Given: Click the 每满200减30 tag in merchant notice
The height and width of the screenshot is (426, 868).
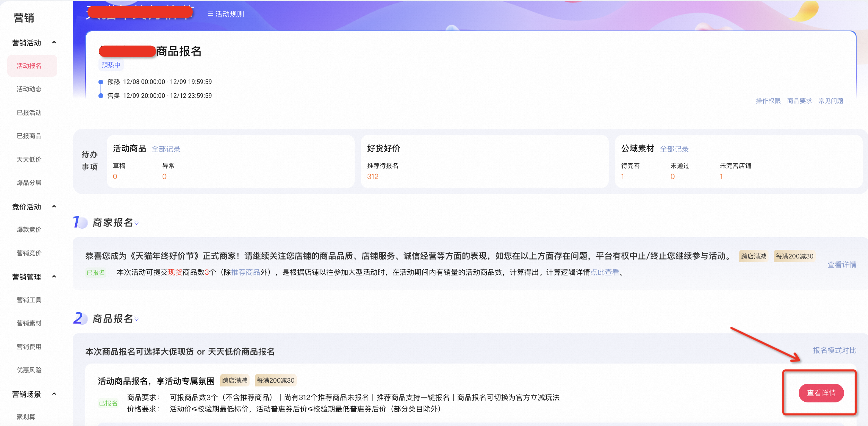Looking at the screenshot, I should pos(794,256).
